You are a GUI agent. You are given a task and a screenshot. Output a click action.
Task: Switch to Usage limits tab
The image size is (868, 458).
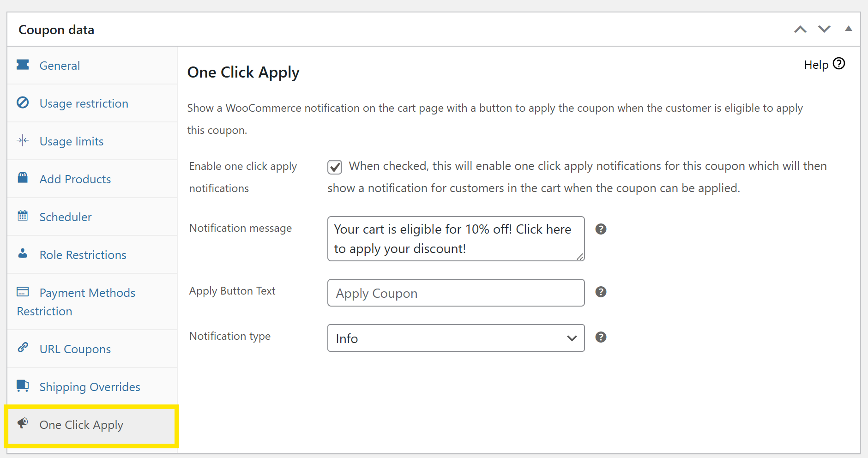coord(92,141)
